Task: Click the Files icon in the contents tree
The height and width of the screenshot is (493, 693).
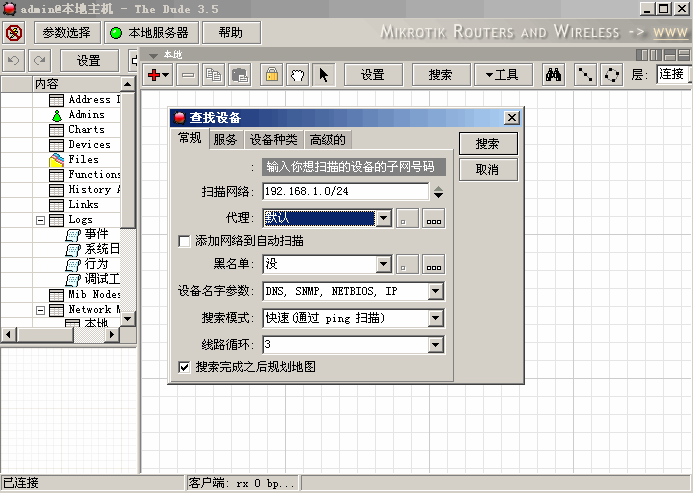Action: point(57,160)
